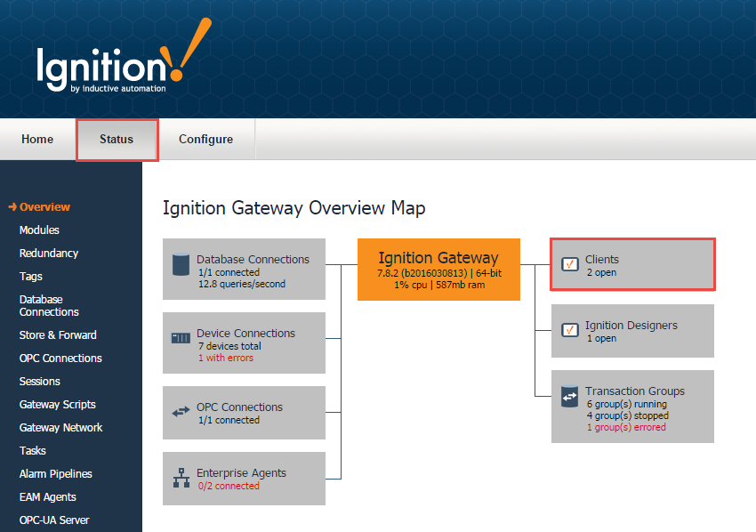Click the Device Connections module icon
Image resolution: width=756 pixels, height=532 pixels.
tap(181, 338)
